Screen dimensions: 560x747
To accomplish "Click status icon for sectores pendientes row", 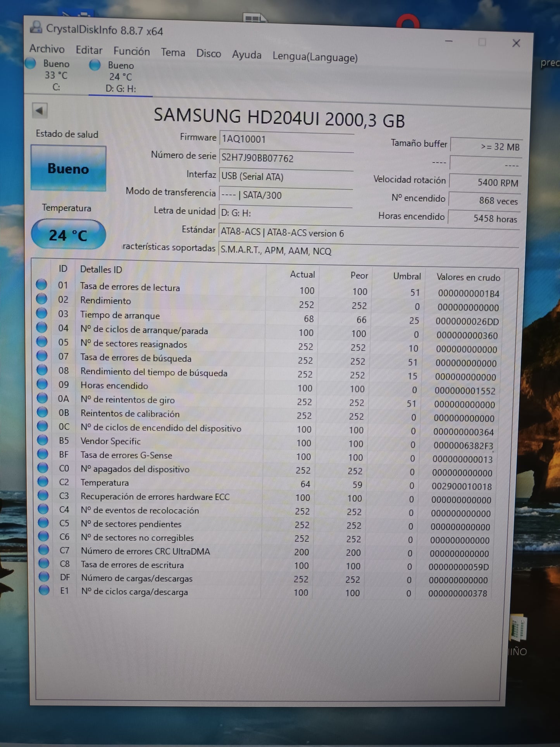I will coord(43,523).
